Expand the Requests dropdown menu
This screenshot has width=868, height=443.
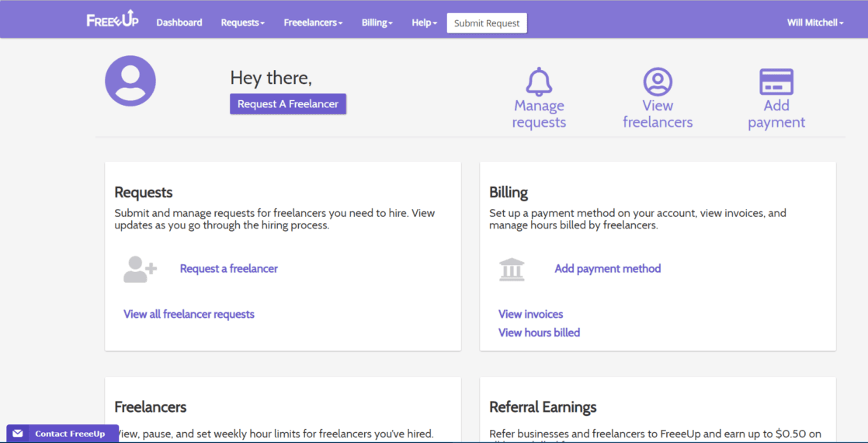[243, 23]
